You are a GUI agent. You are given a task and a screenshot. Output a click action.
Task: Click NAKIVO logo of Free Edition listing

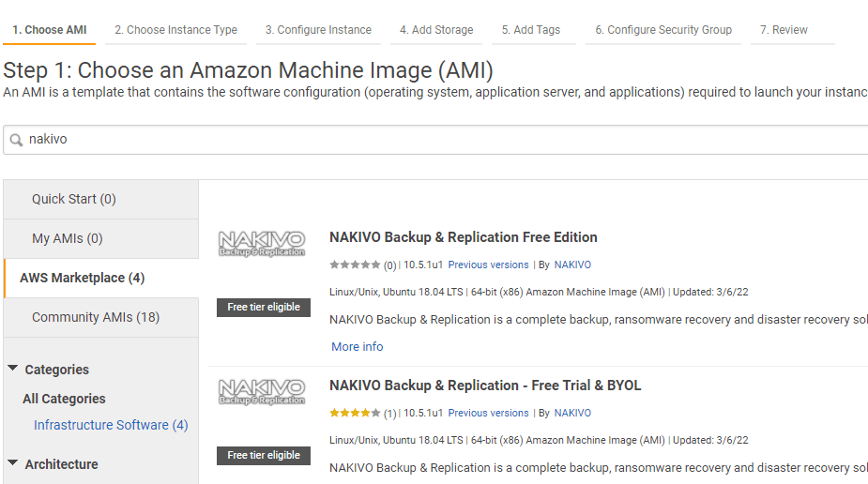point(262,244)
